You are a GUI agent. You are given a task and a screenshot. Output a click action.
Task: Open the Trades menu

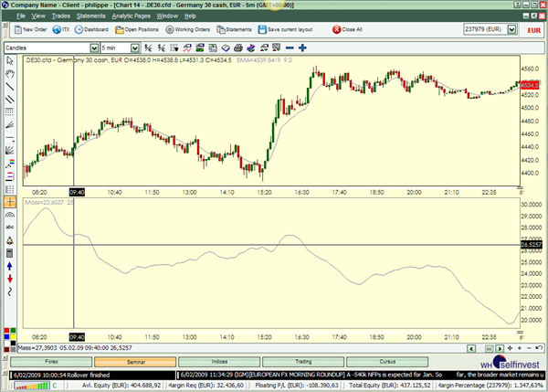(x=59, y=16)
